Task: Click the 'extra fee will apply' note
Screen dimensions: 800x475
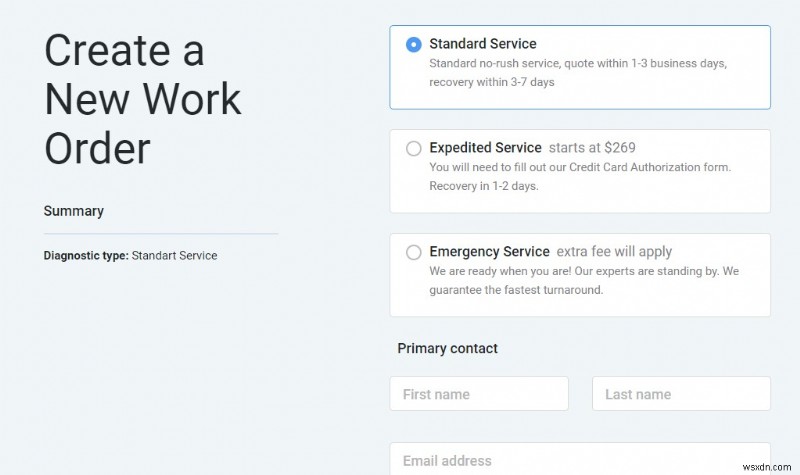Action: pyautogui.click(x=614, y=252)
